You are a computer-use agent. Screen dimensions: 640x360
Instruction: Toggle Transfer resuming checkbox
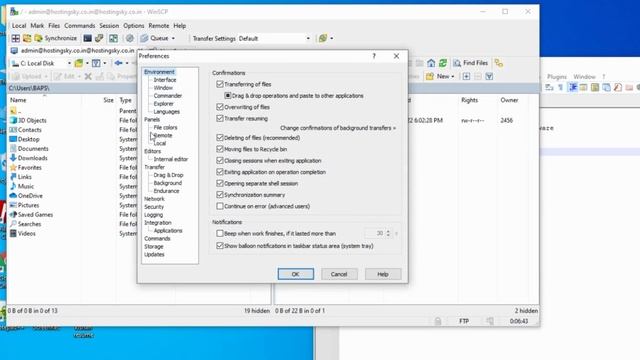click(x=220, y=118)
